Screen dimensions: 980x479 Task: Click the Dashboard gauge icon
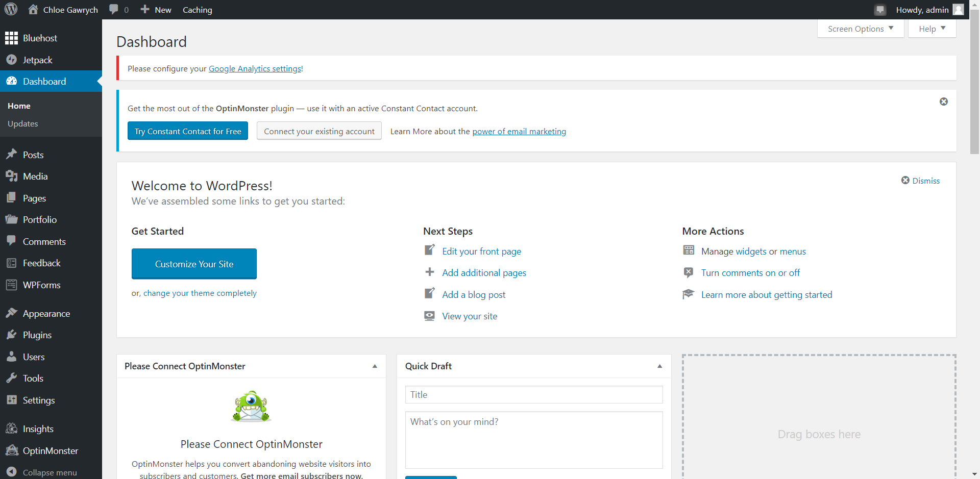tap(11, 81)
